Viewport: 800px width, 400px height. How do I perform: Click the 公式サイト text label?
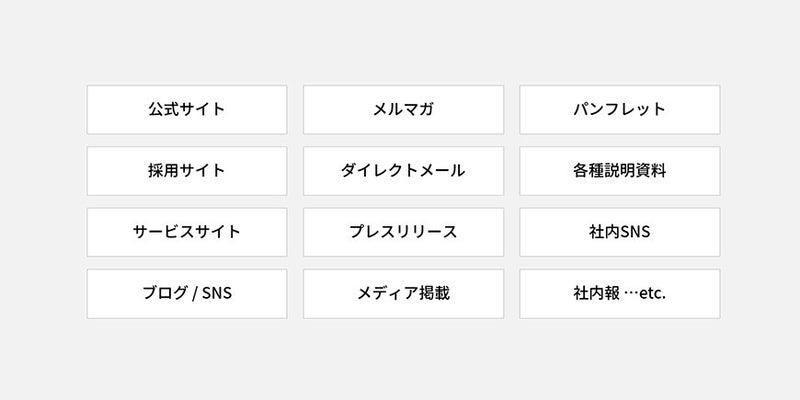click(x=187, y=109)
